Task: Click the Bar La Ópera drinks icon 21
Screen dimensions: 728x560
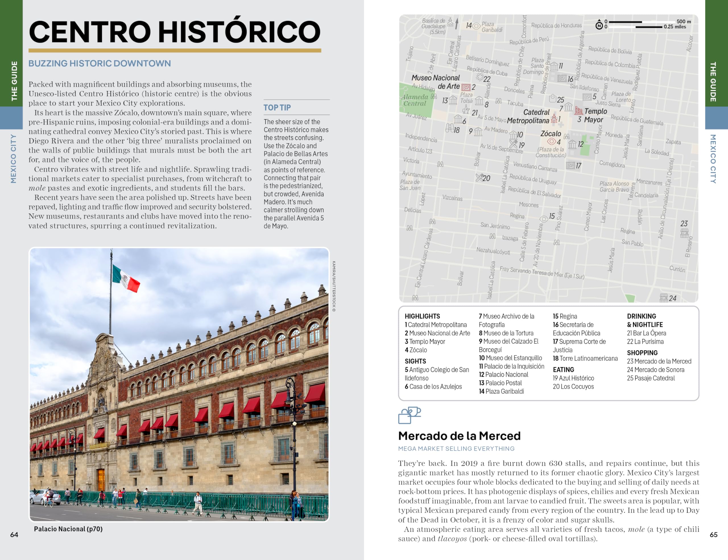Action: (466, 110)
